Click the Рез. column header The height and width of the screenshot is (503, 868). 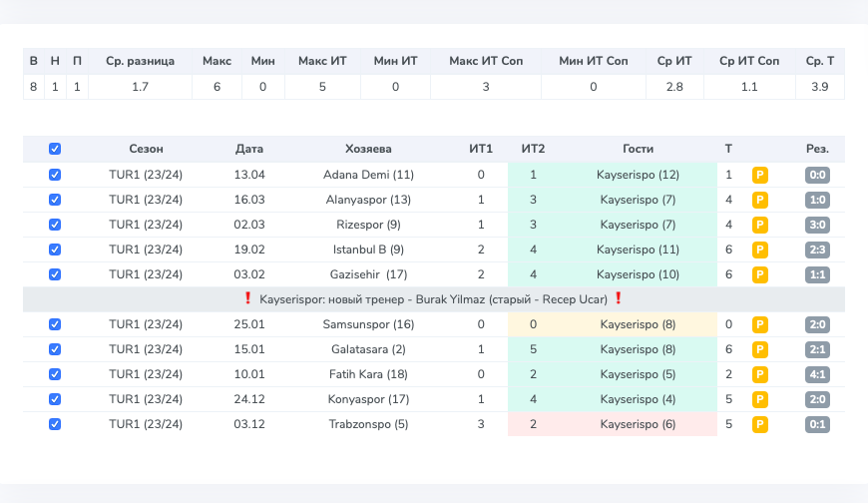[817, 149]
